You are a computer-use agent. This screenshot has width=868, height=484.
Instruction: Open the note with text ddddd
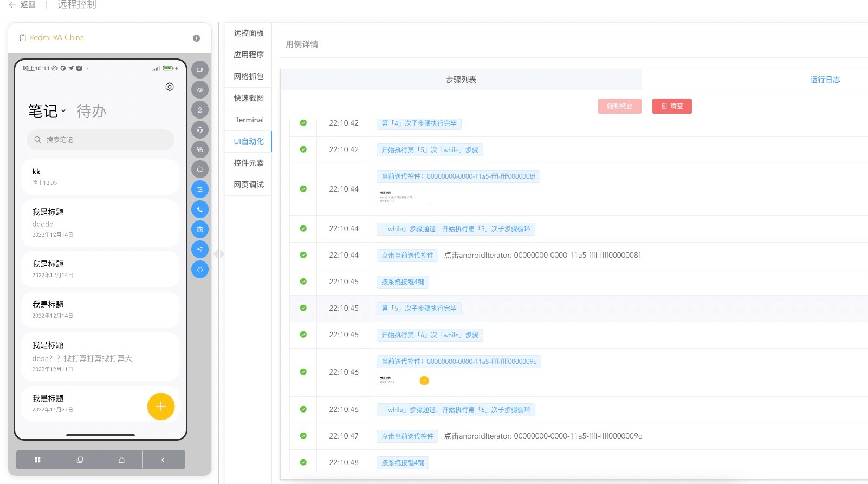point(100,223)
